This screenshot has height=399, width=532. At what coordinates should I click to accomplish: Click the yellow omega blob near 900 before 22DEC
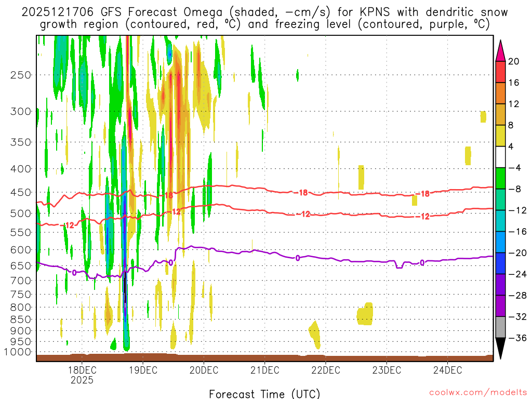click(315, 335)
